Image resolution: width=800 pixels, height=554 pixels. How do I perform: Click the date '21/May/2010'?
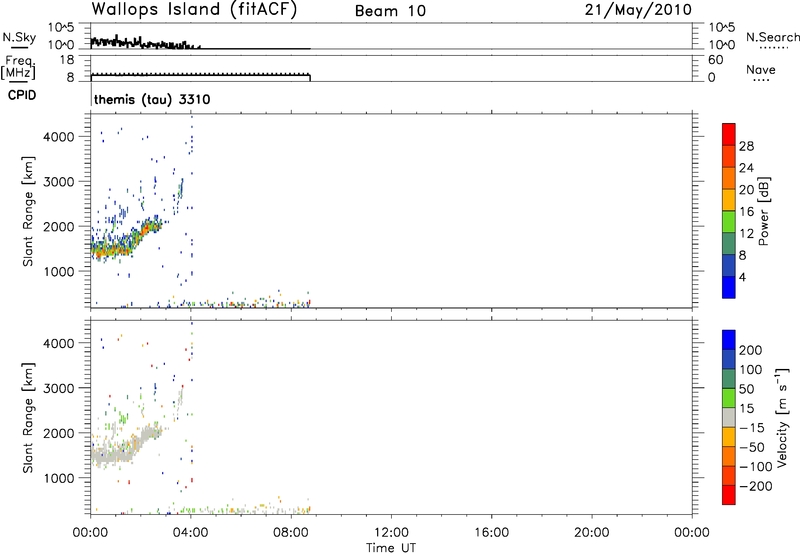click(x=638, y=10)
